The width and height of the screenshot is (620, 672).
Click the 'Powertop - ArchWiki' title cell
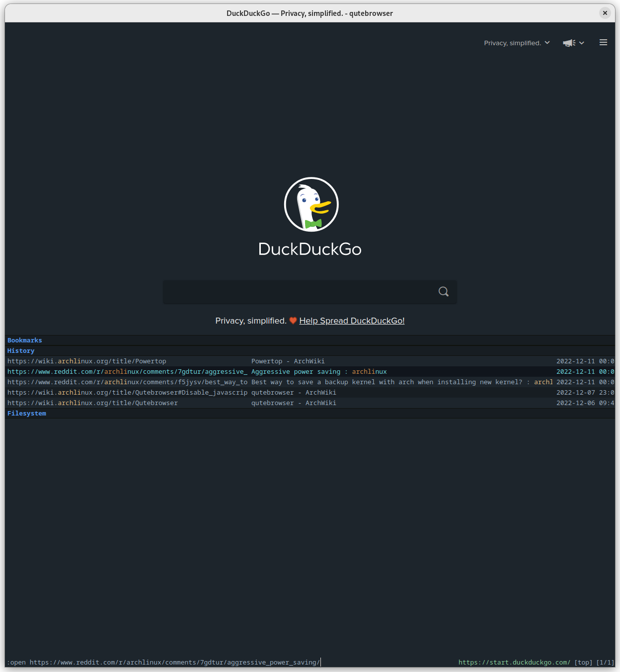click(x=288, y=361)
